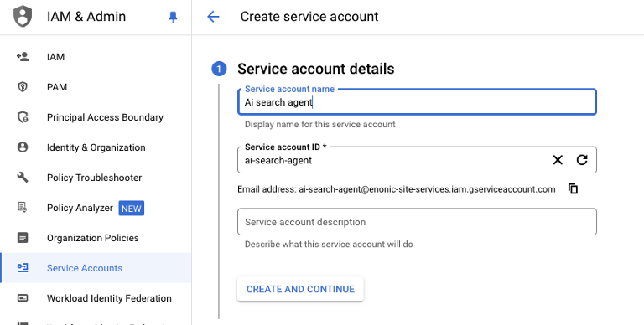
Task: Open the IAM menu item
Action: (x=96, y=57)
